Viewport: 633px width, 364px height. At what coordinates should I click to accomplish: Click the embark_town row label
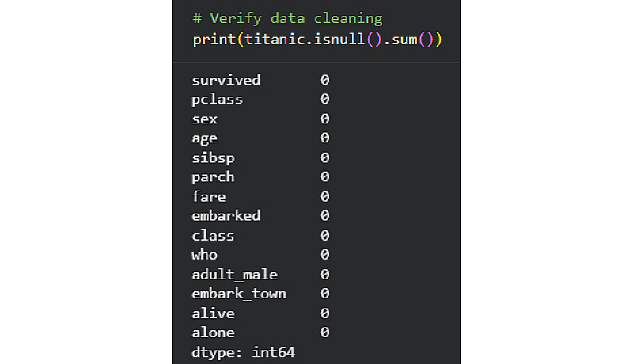click(238, 294)
